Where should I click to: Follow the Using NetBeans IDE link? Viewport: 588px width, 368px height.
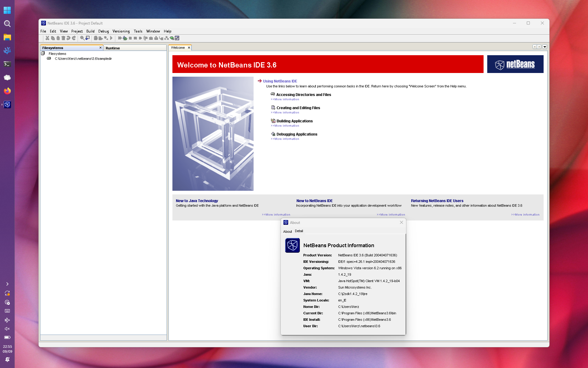[x=280, y=81]
